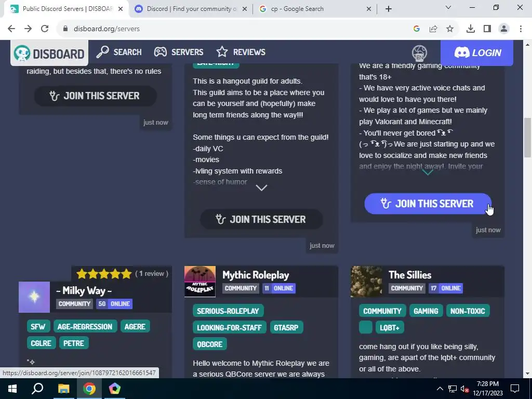Viewport: 532px width, 399px height.
Task: Go back in browser history
Action: (11, 29)
